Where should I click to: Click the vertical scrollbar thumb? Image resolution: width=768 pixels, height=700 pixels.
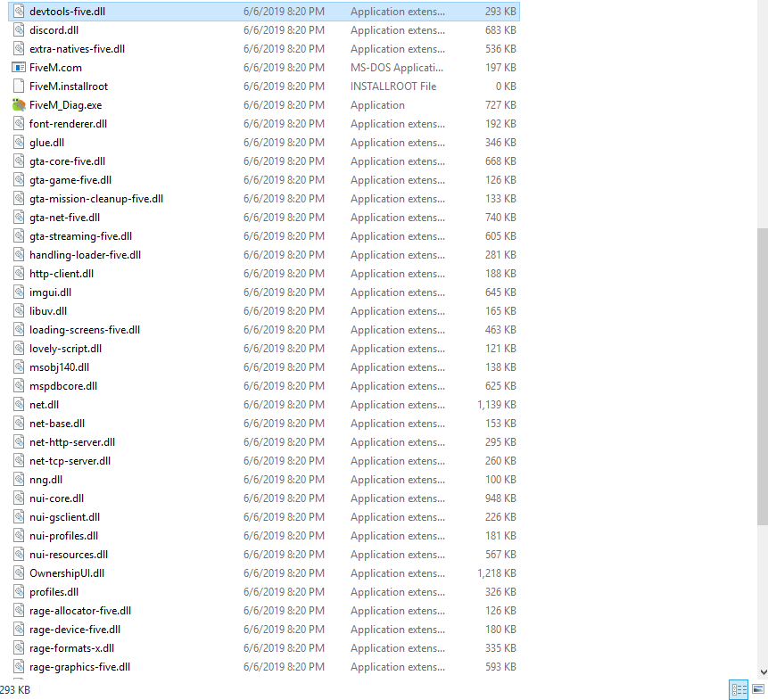pos(763,376)
